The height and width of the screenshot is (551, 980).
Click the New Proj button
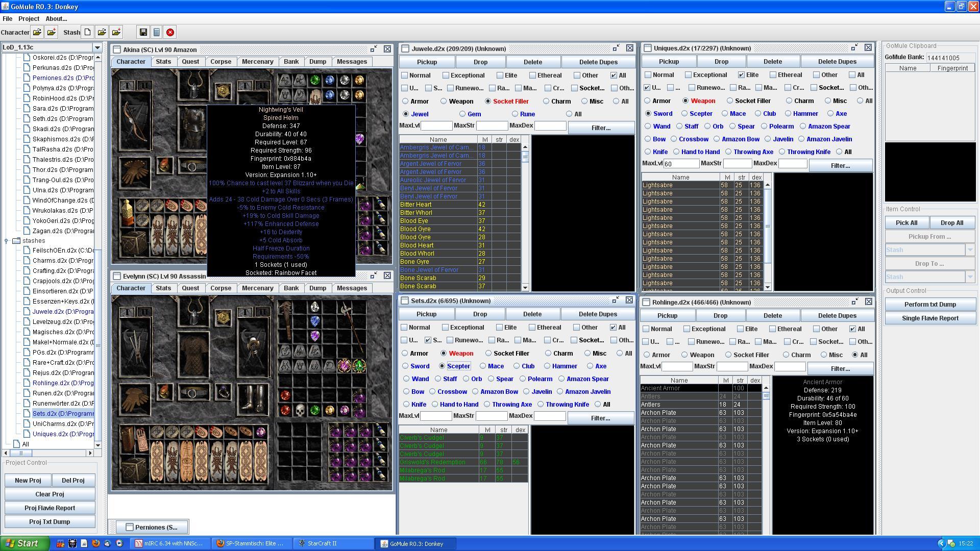28,480
